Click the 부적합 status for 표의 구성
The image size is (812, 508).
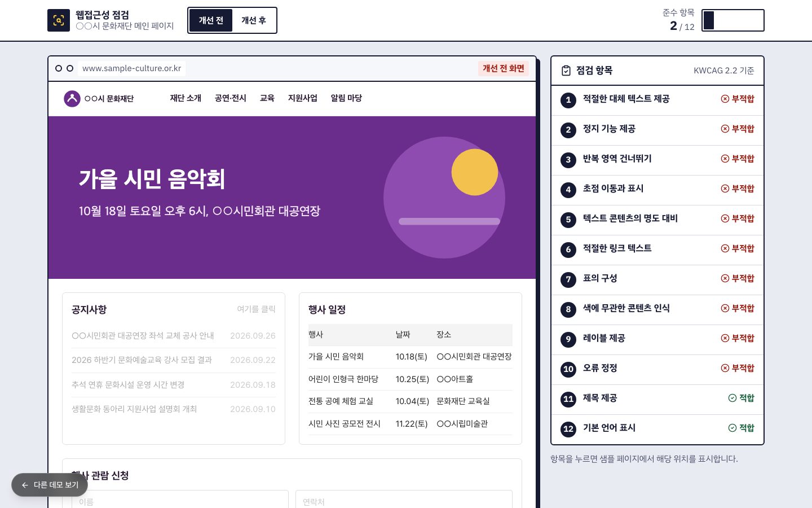738,278
